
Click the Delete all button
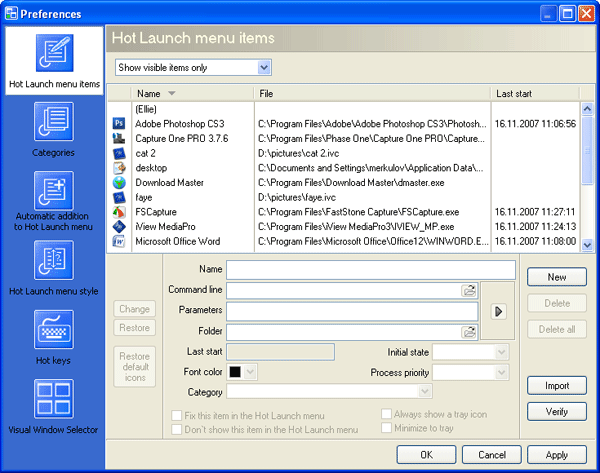click(x=557, y=329)
